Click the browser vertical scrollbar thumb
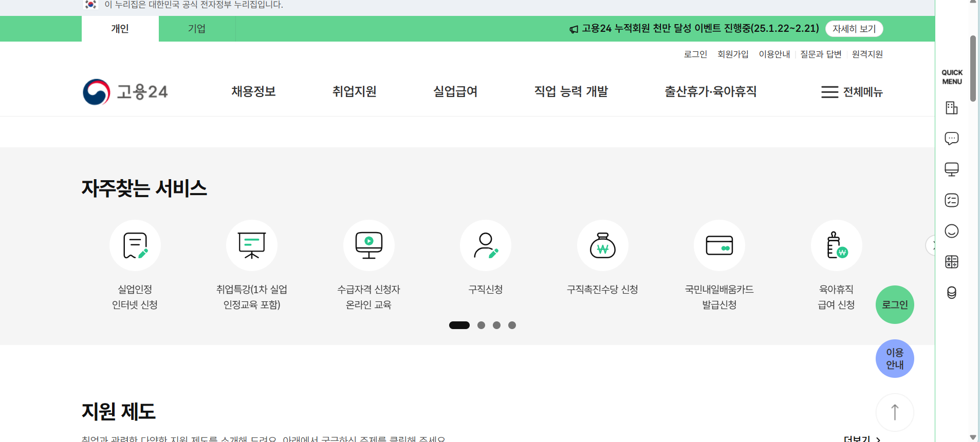 coord(973,68)
